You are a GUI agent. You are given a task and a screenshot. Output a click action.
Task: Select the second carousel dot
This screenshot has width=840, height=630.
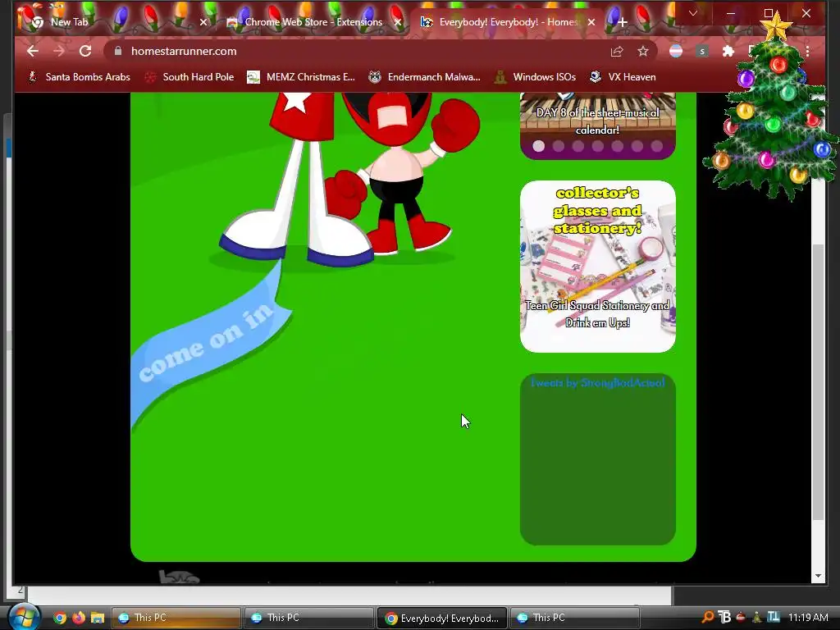[x=558, y=146]
